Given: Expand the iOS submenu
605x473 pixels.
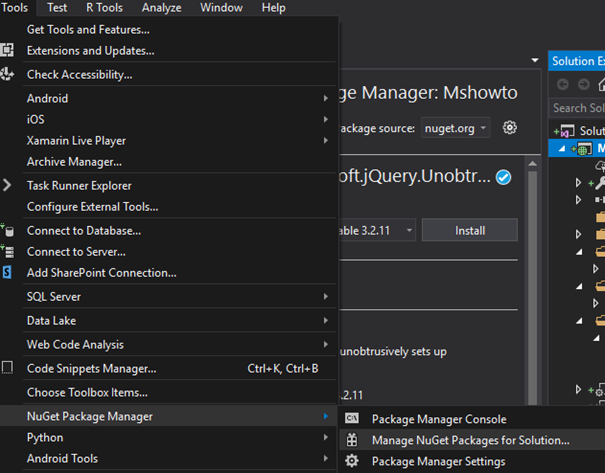Looking at the screenshot, I should tap(169, 119).
